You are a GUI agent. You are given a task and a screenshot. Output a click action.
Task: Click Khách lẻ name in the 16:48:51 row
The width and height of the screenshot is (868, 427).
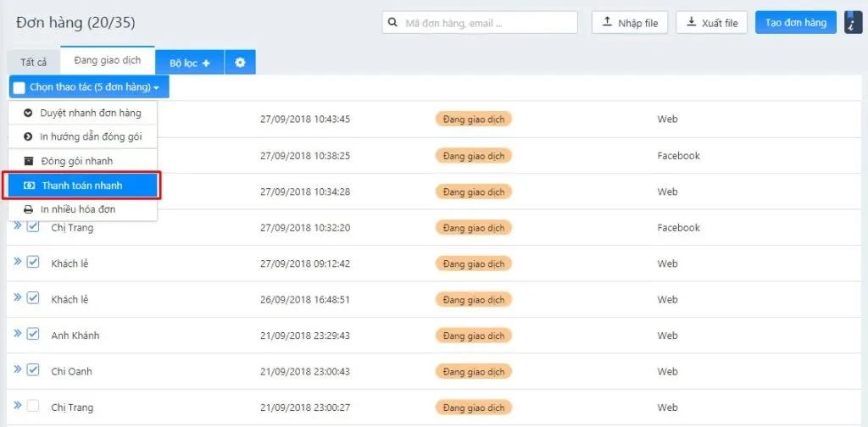tap(70, 300)
